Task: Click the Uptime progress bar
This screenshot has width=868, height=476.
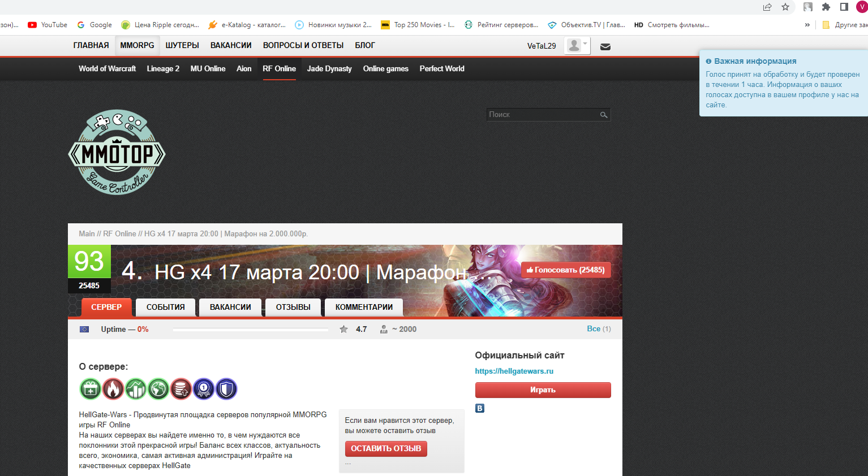Action: tap(251, 330)
